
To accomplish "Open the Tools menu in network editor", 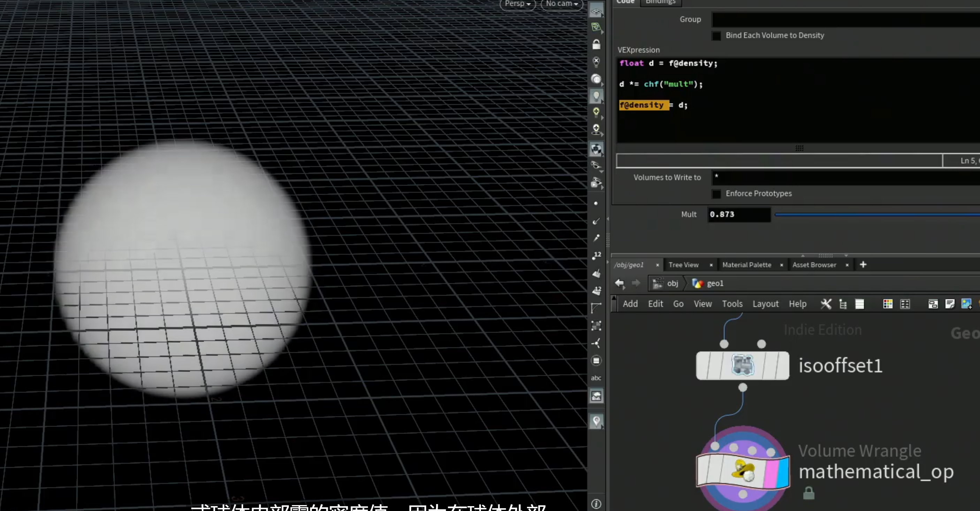I will coord(732,304).
